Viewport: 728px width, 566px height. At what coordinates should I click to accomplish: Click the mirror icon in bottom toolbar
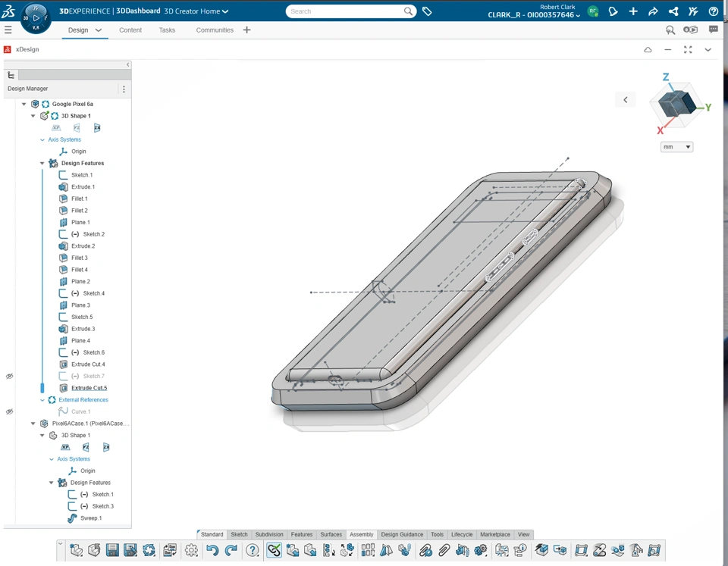point(386,550)
